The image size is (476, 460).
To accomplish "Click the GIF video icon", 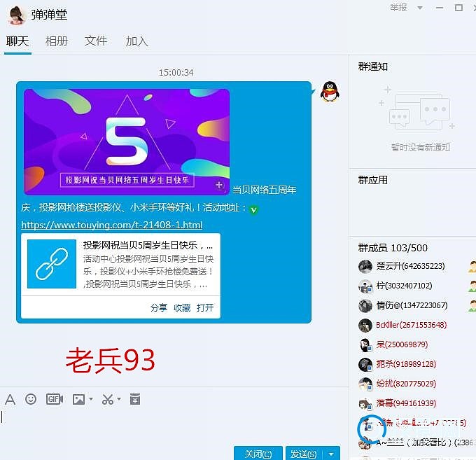I will click(x=55, y=399).
